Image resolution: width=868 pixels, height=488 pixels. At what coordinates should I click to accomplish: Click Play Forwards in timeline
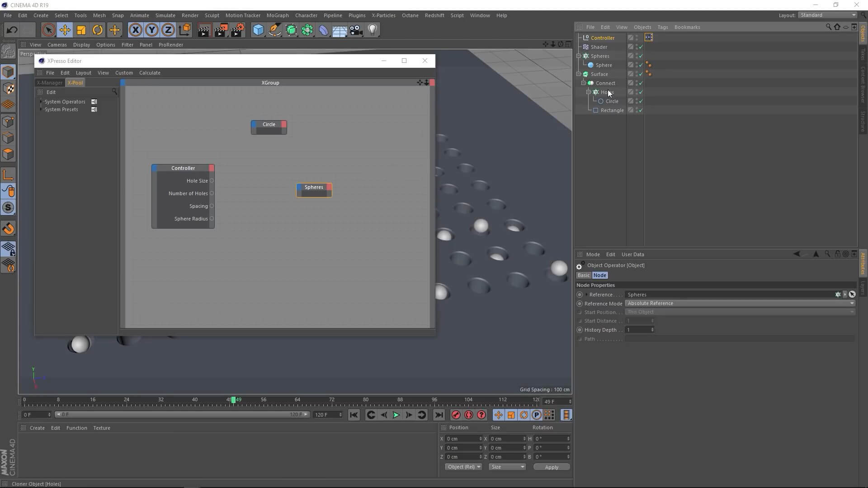(396, 415)
